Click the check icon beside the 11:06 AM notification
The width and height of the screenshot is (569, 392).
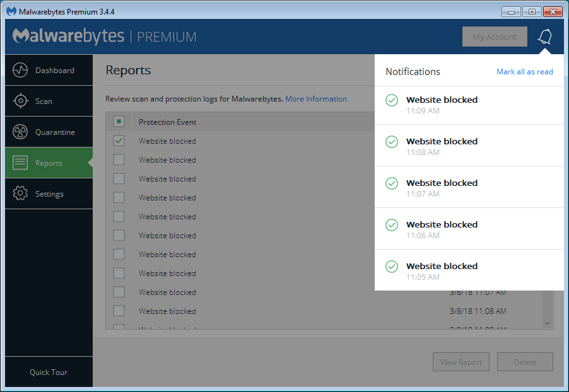point(392,225)
